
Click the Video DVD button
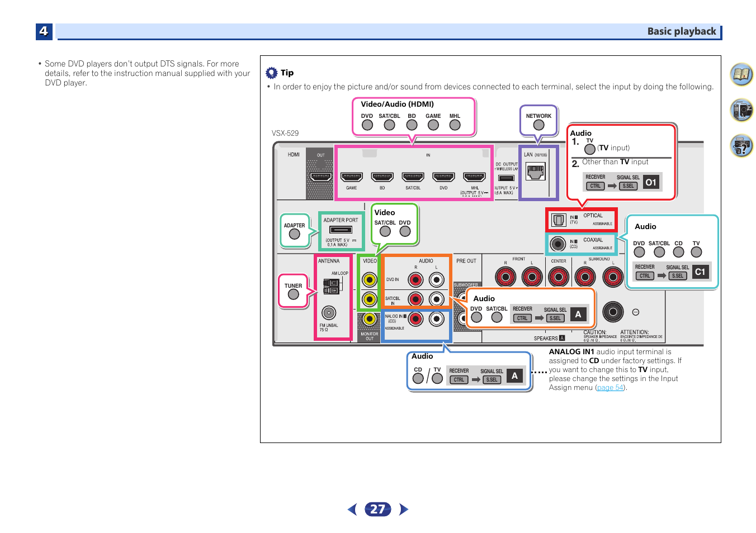tap(405, 231)
